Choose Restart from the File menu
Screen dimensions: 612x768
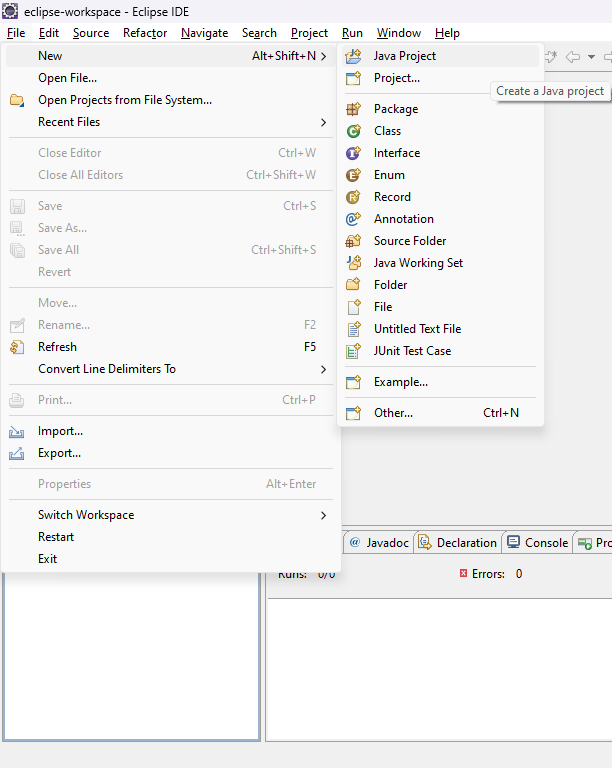coord(169,537)
